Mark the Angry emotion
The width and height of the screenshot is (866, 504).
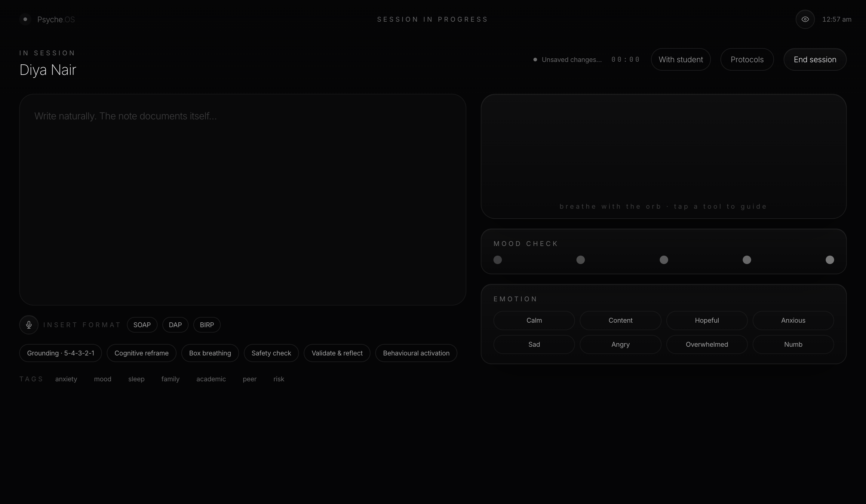tap(620, 344)
